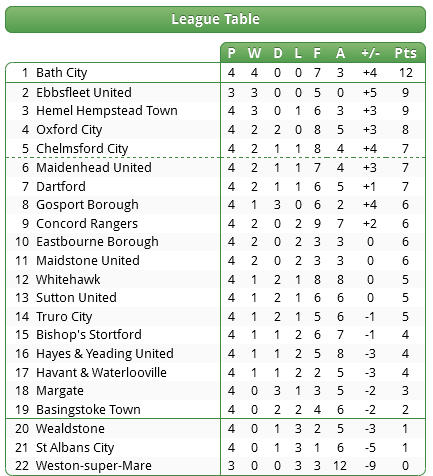
Task: Click the +/- goal difference header
Action: click(370, 53)
